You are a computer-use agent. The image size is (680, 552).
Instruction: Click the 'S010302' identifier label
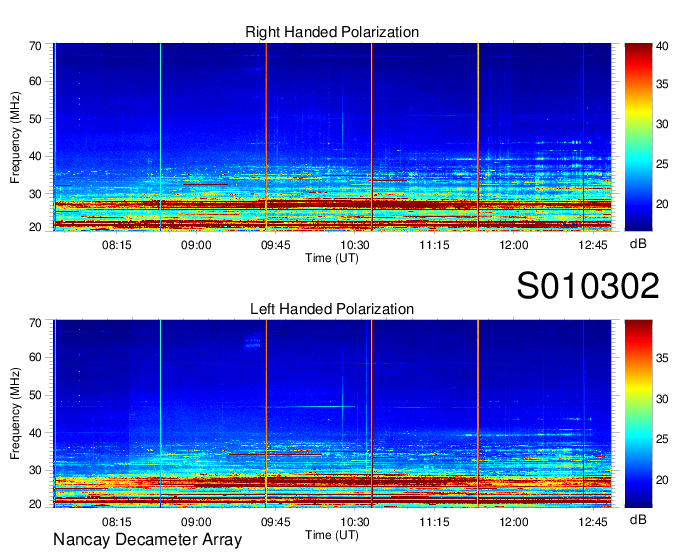[588, 286]
